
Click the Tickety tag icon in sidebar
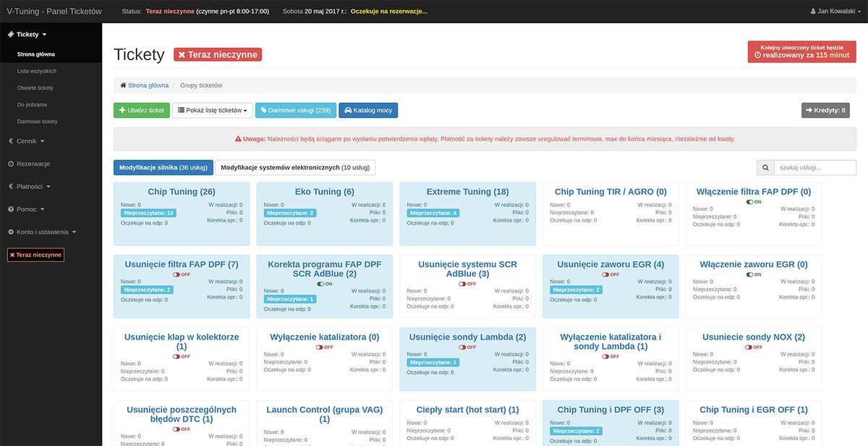tap(11, 34)
